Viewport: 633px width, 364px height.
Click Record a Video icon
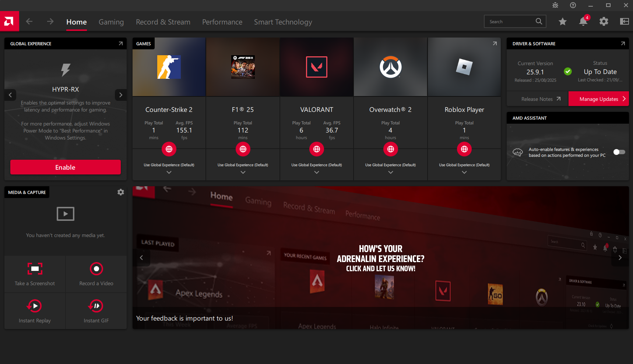point(96,269)
